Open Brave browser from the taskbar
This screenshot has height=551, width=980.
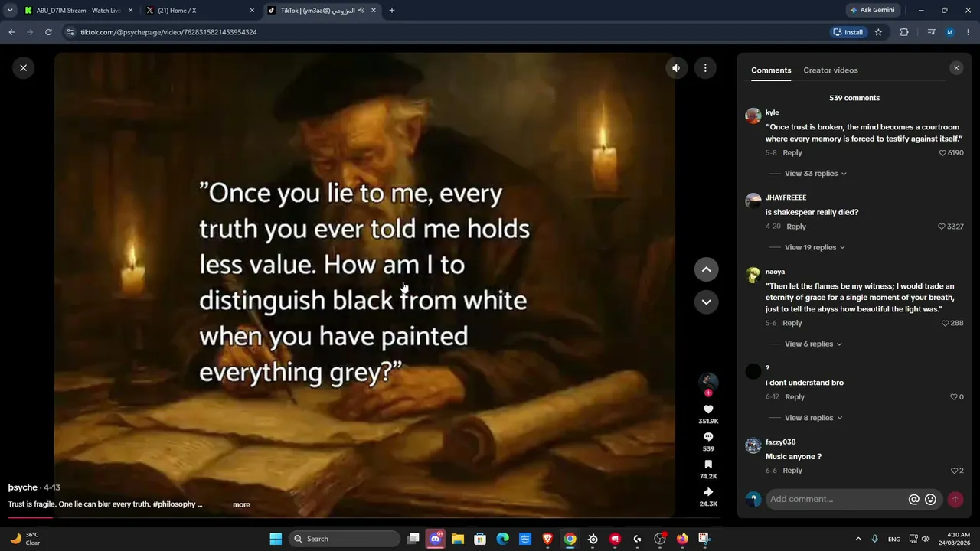click(547, 539)
